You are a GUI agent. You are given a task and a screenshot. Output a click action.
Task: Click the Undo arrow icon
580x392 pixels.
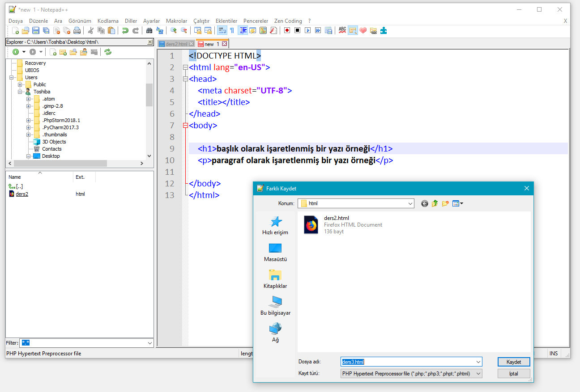[125, 30]
